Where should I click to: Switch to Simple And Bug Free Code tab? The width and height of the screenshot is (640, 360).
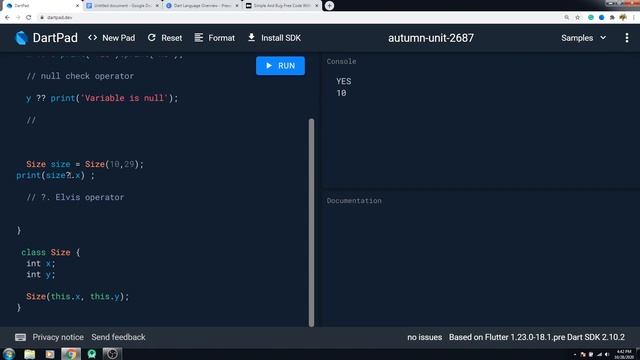tap(282, 6)
